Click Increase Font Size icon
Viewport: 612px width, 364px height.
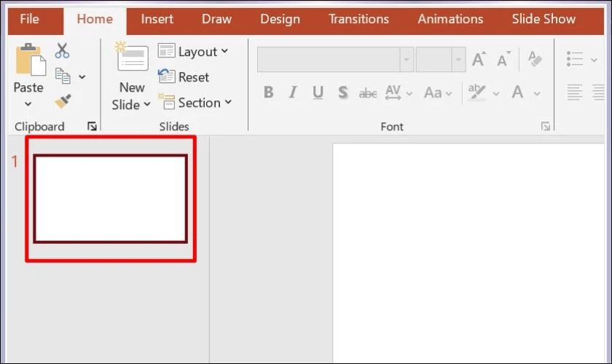pos(479,59)
